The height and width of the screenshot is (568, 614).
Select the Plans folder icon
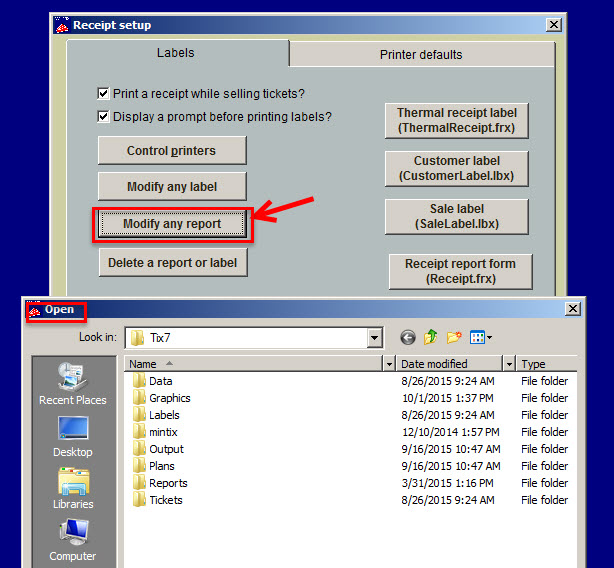click(139, 466)
